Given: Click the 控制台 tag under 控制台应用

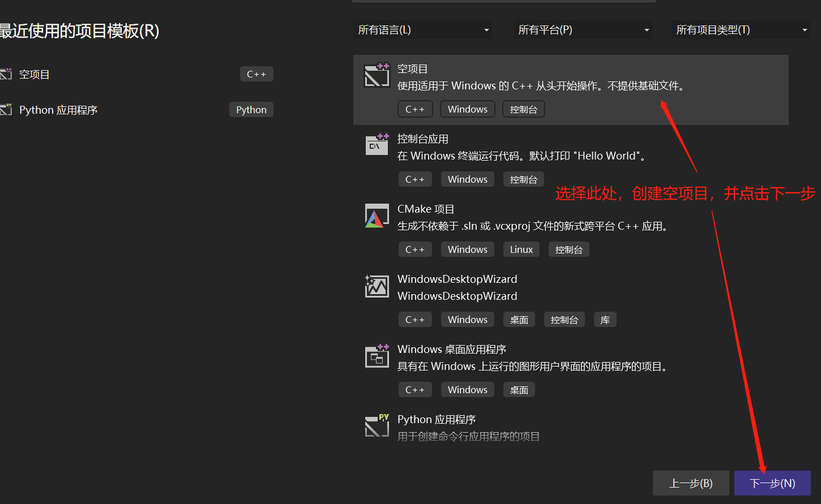Looking at the screenshot, I should click(x=524, y=179).
